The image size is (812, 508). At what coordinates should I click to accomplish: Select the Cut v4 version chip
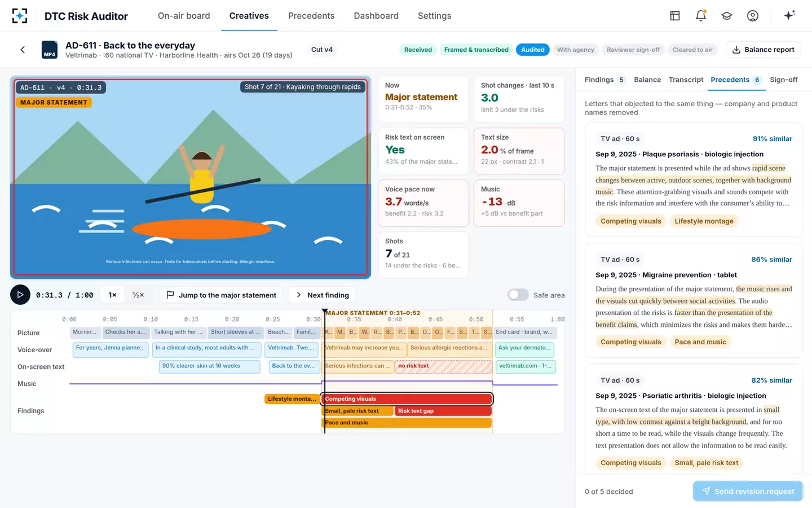(322, 50)
